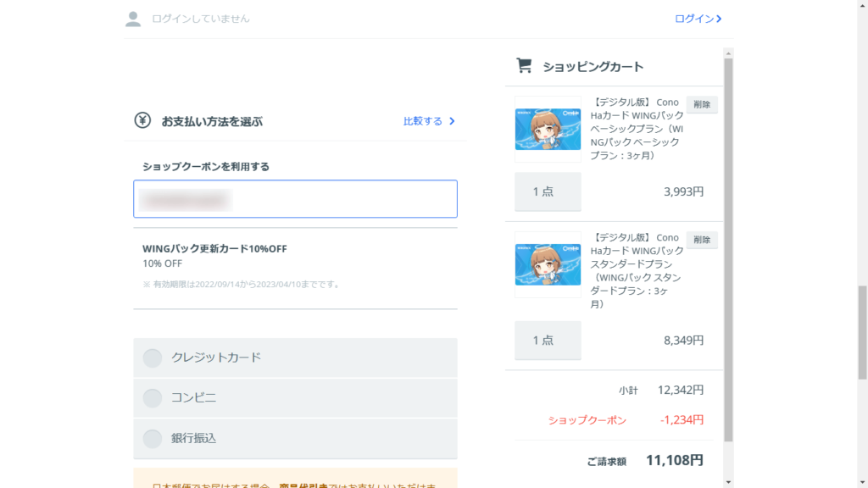Open the ログイン link

coord(698,19)
